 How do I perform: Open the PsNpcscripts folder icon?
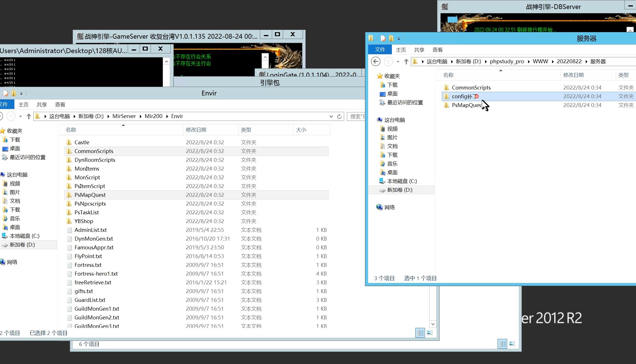[x=69, y=204]
